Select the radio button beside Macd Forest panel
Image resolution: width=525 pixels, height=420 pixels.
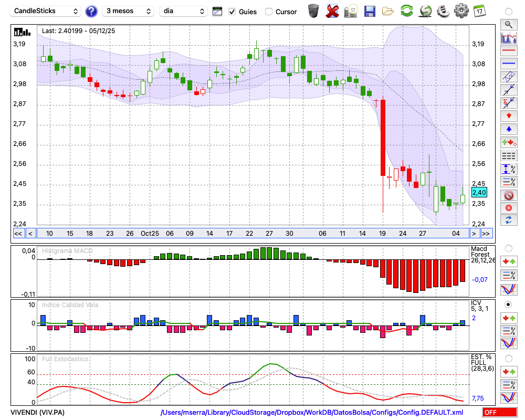508,248
